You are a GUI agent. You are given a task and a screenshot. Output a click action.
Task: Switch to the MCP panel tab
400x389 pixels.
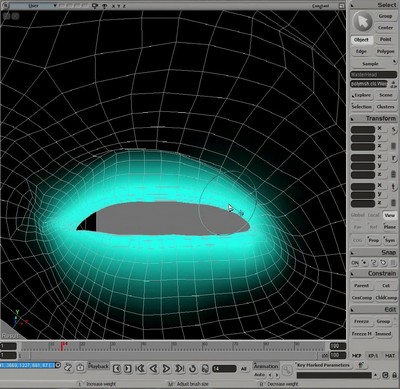tap(357, 356)
